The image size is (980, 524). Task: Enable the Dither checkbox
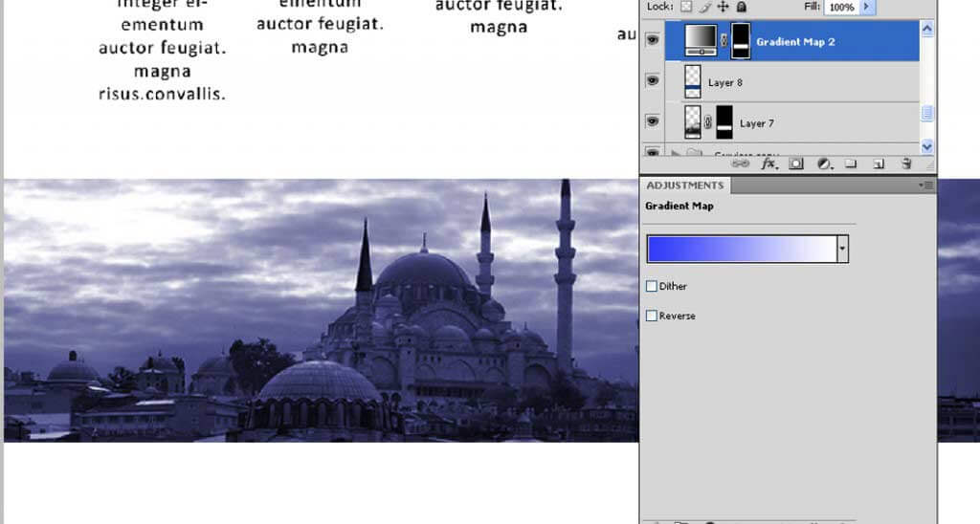(x=651, y=286)
